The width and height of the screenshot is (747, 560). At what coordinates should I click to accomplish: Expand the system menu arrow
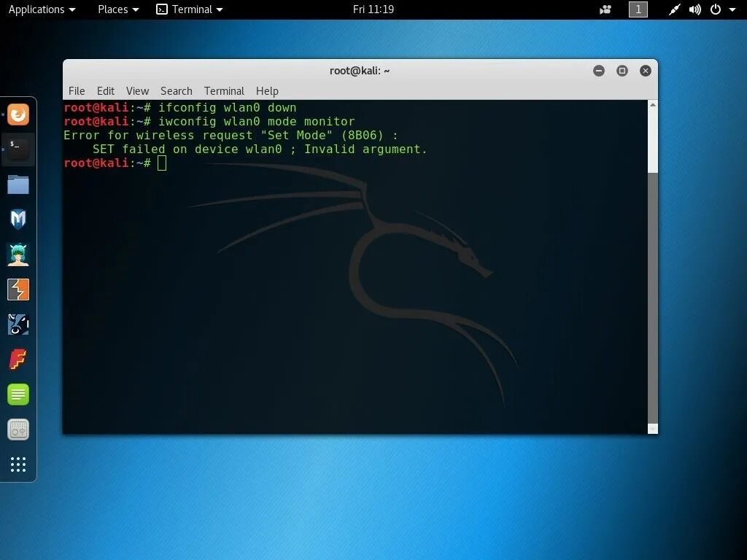(732, 9)
